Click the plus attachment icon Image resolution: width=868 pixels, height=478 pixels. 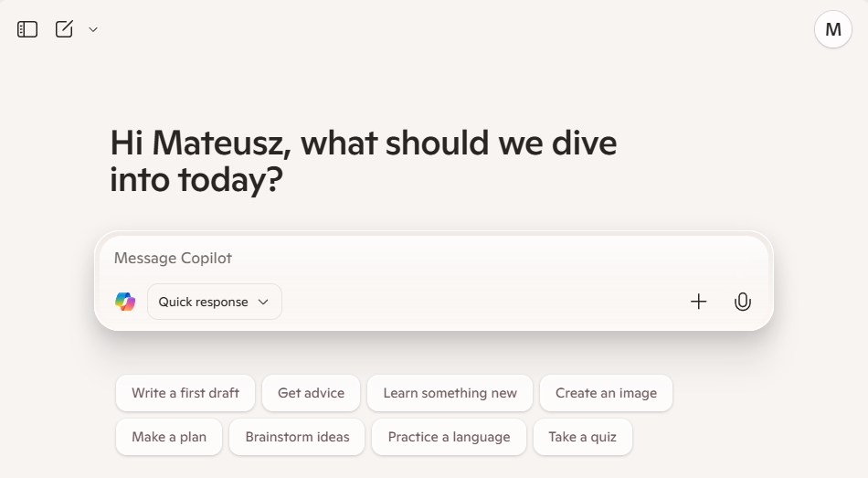click(x=699, y=302)
